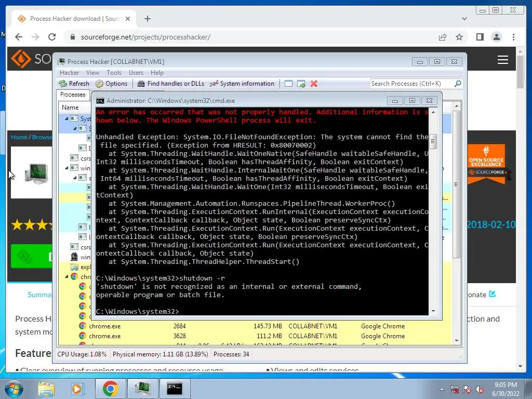Go back in Chrome
This screenshot has width=532, height=399.
point(19,37)
